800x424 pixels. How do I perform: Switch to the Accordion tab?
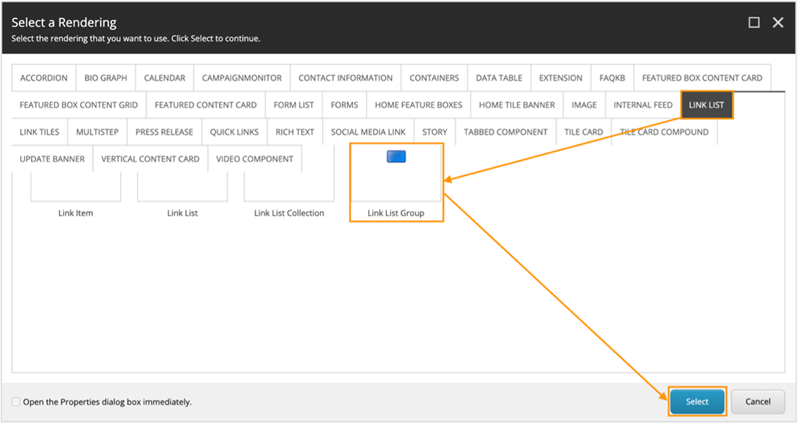[x=44, y=78]
